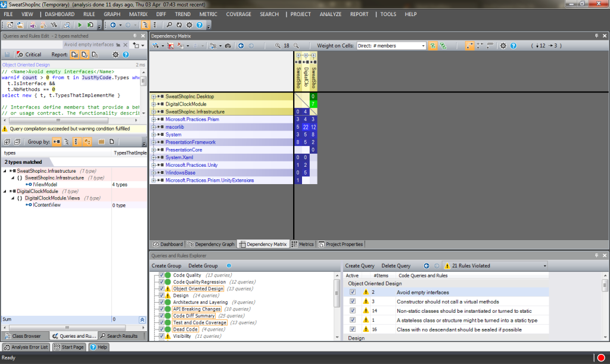Open the Weight on Cells dropdown
Image resolution: width=610 pixels, height=364 pixels.
click(x=424, y=46)
